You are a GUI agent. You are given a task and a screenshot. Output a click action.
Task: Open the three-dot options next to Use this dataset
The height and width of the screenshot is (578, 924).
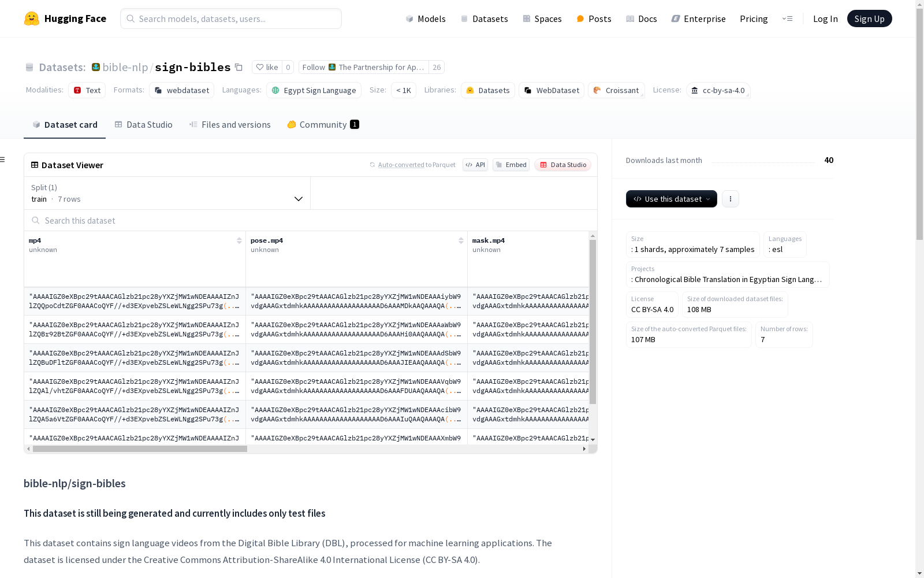coord(731,199)
